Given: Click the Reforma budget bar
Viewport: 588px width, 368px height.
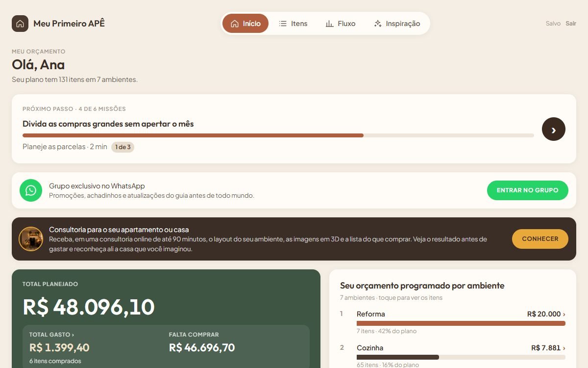Looking at the screenshot, I should pos(461,323).
